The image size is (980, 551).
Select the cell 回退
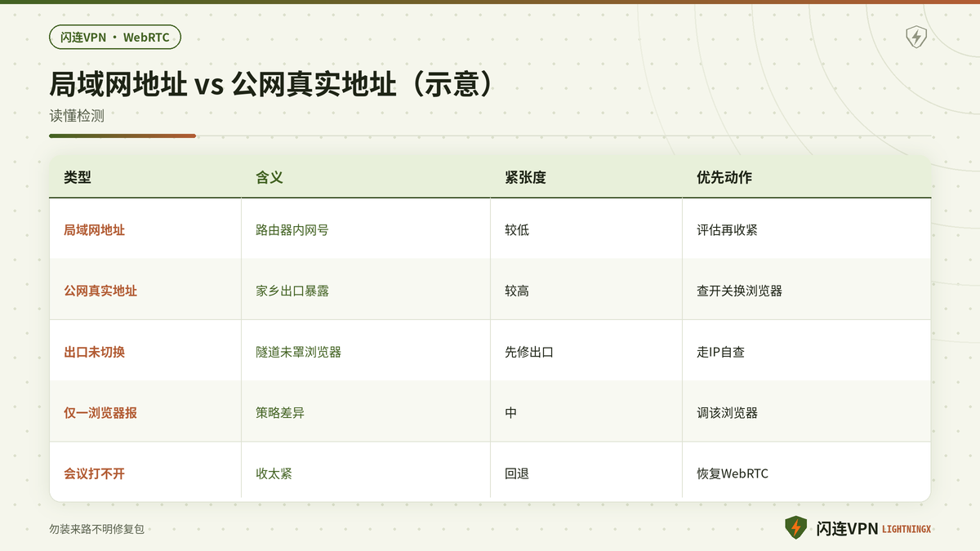pos(517,473)
